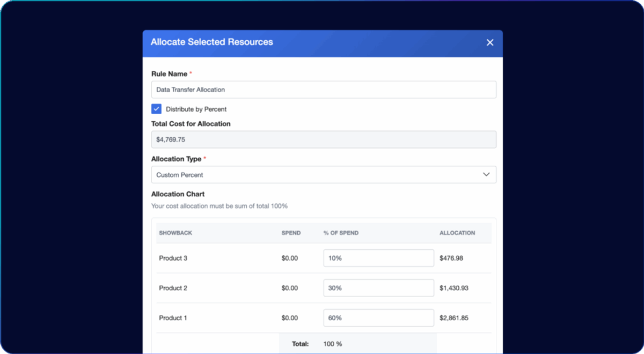Click the $1,430.93 allocation value
This screenshot has width=644, height=354.
(x=454, y=288)
